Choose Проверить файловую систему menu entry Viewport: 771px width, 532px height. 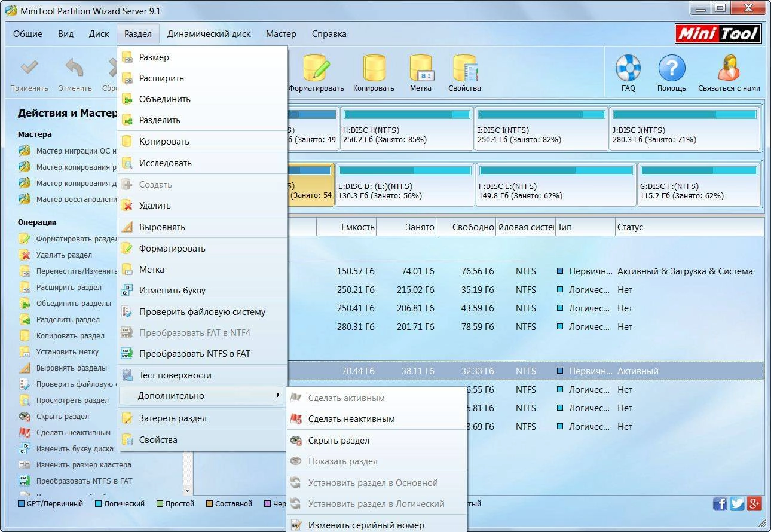[x=203, y=312]
